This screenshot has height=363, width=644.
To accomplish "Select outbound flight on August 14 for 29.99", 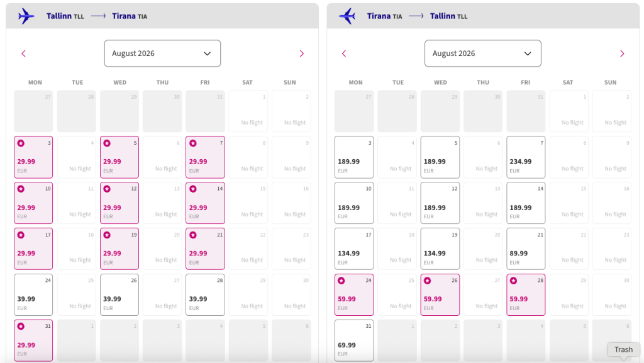I will click(205, 202).
